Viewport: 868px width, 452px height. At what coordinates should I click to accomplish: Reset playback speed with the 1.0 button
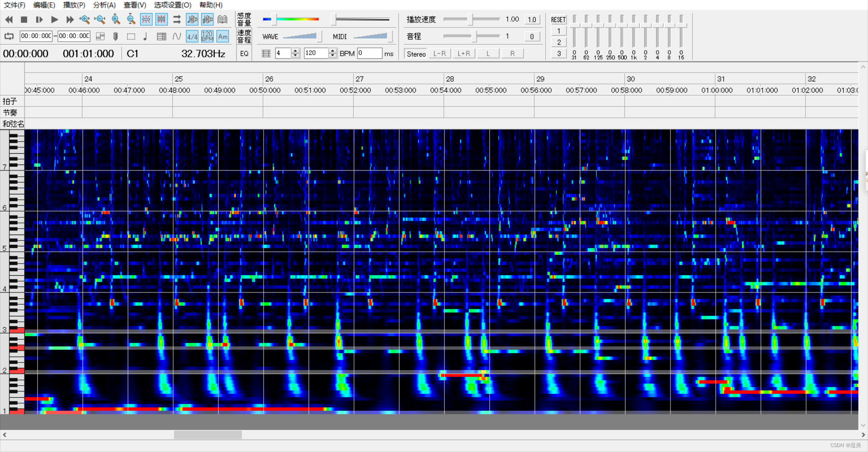point(532,19)
